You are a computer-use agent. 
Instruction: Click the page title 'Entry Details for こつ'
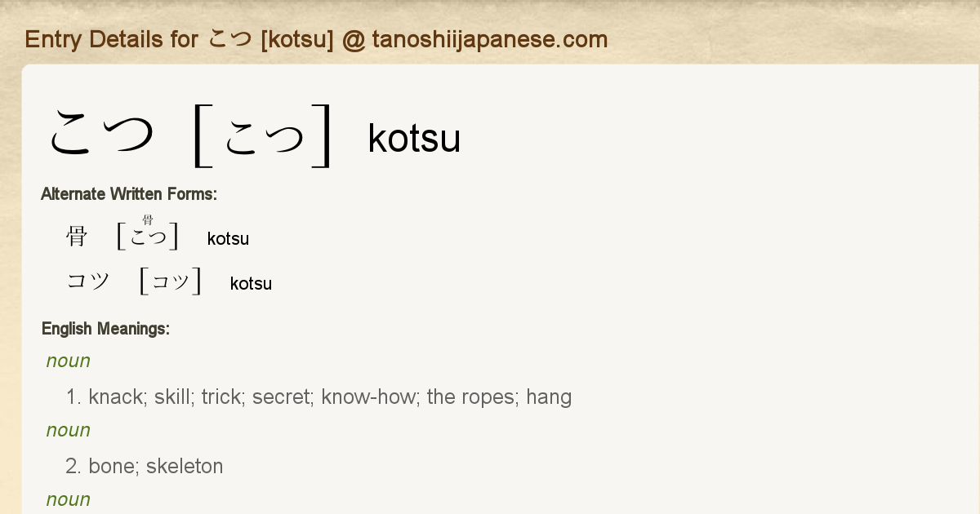coord(315,39)
